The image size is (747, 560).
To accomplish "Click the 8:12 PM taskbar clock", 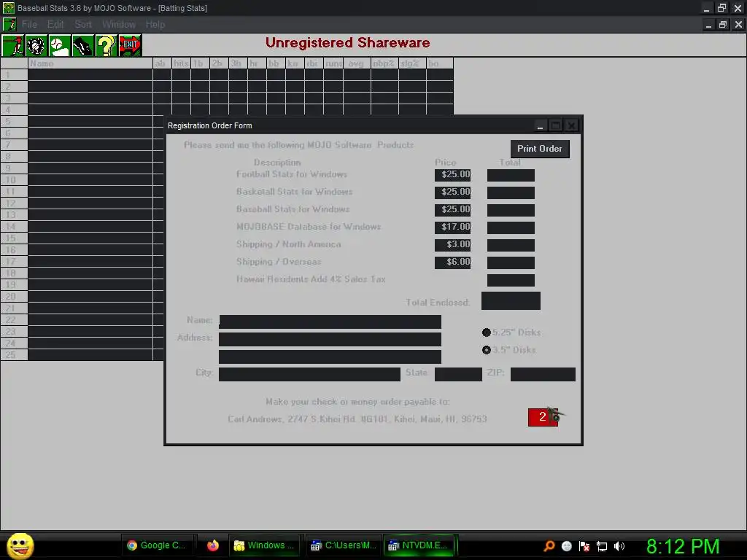I will tap(683, 546).
